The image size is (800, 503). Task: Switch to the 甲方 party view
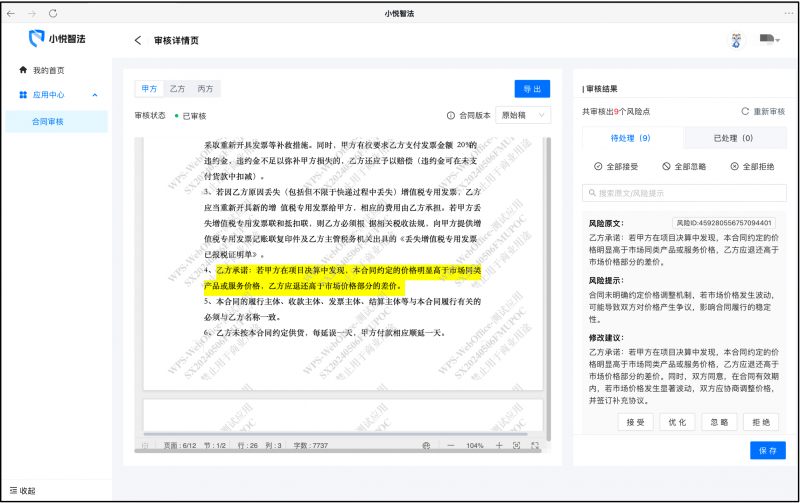tap(149, 89)
